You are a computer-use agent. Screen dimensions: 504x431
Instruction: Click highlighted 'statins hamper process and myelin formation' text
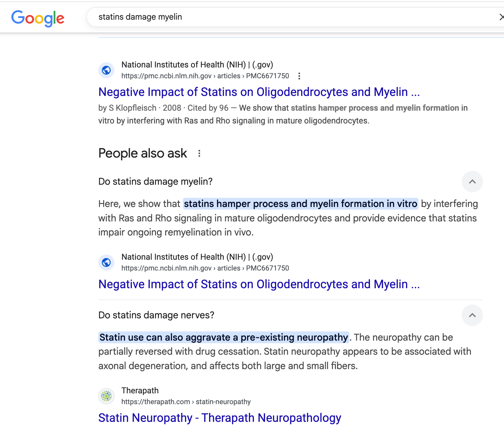(x=300, y=204)
